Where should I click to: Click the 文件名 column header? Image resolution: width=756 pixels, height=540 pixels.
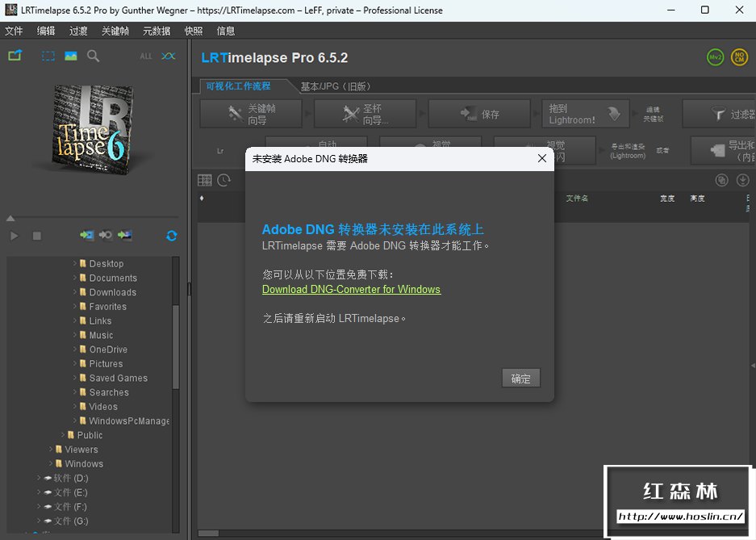click(x=577, y=198)
